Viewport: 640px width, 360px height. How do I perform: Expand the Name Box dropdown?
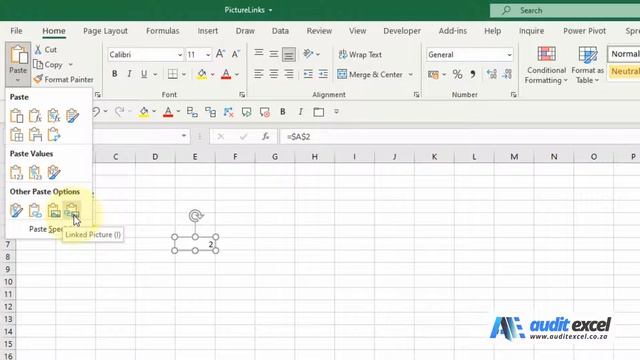[184, 136]
